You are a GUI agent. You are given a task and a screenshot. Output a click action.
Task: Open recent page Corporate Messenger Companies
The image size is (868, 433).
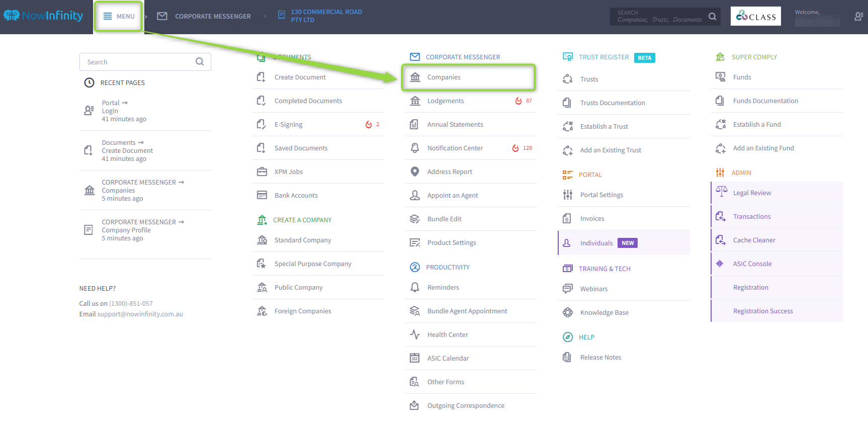pos(145,190)
